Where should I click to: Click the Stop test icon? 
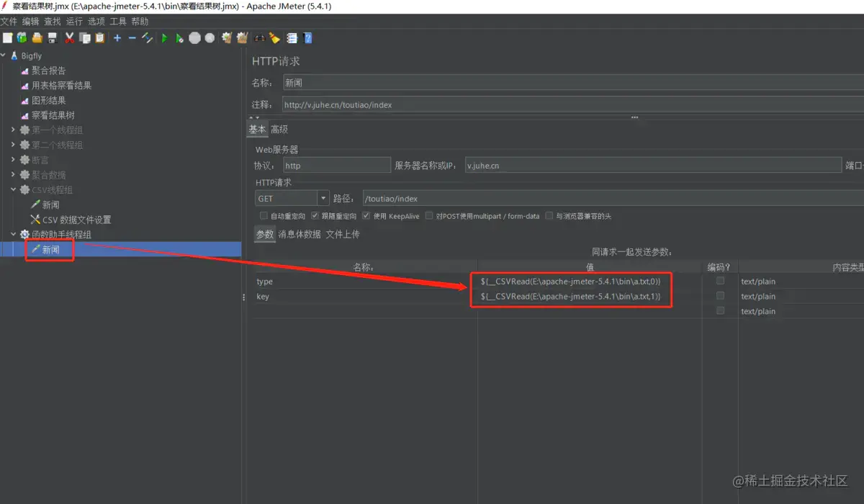point(195,38)
